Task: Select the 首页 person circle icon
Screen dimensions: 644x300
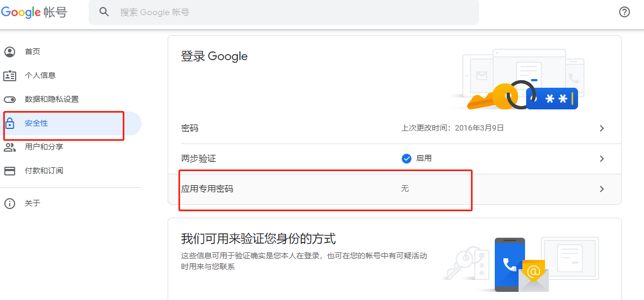Action: (9, 52)
